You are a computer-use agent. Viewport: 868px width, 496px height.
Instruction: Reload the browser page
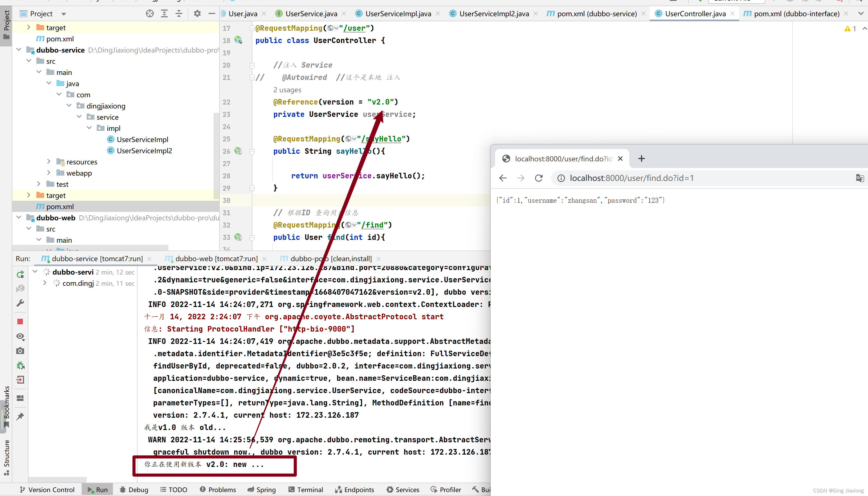539,178
